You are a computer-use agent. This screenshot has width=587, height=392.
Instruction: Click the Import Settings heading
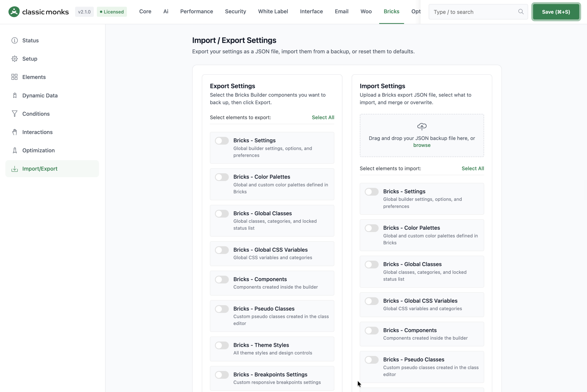tap(382, 86)
